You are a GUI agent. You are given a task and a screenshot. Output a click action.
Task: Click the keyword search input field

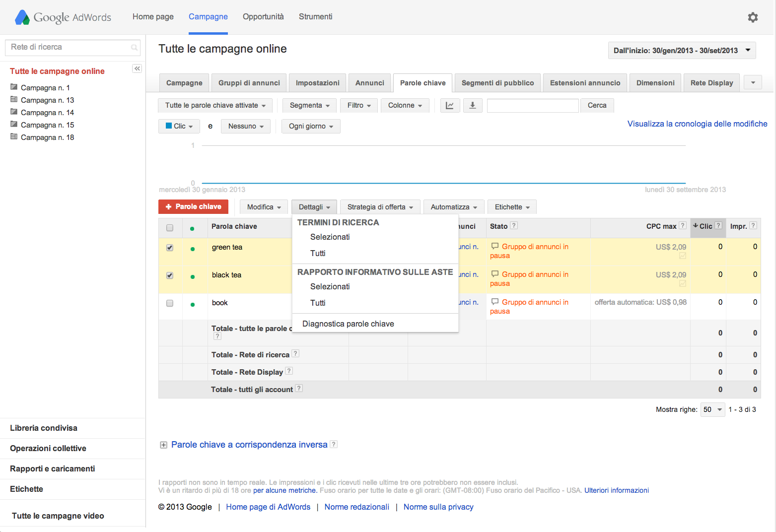533,105
